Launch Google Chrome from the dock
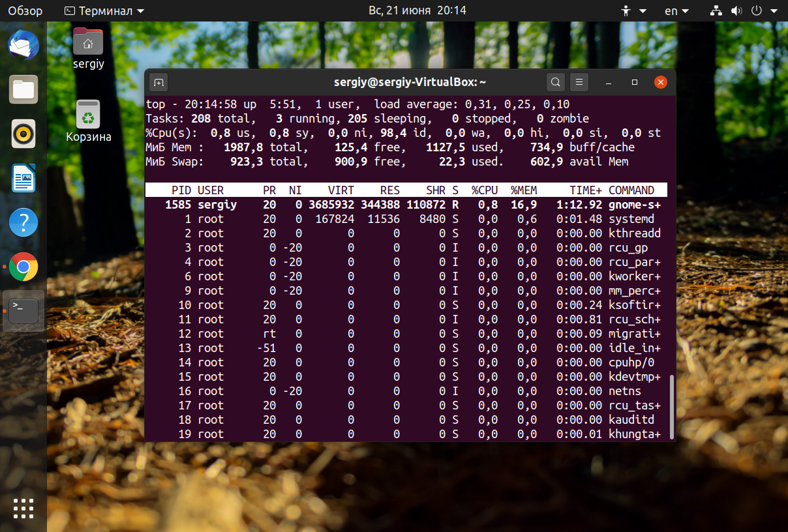The width and height of the screenshot is (788, 532). pyautogui.click(x=23, y=267)
